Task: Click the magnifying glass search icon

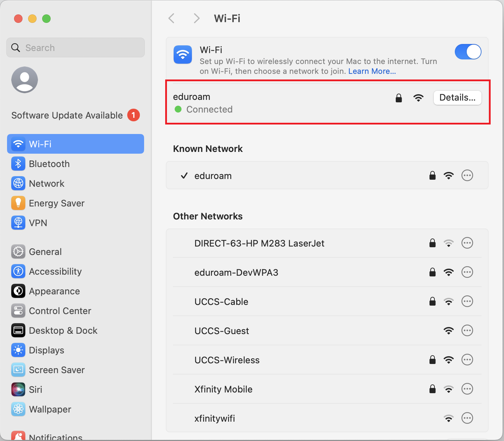Action: coord(15,47)
